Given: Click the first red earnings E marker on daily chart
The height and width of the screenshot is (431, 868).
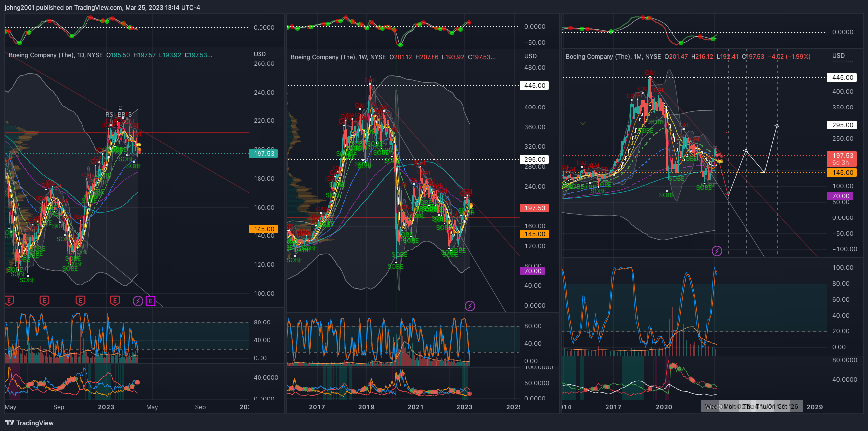Looking at the screenshot, I should [x=9, y=300].
